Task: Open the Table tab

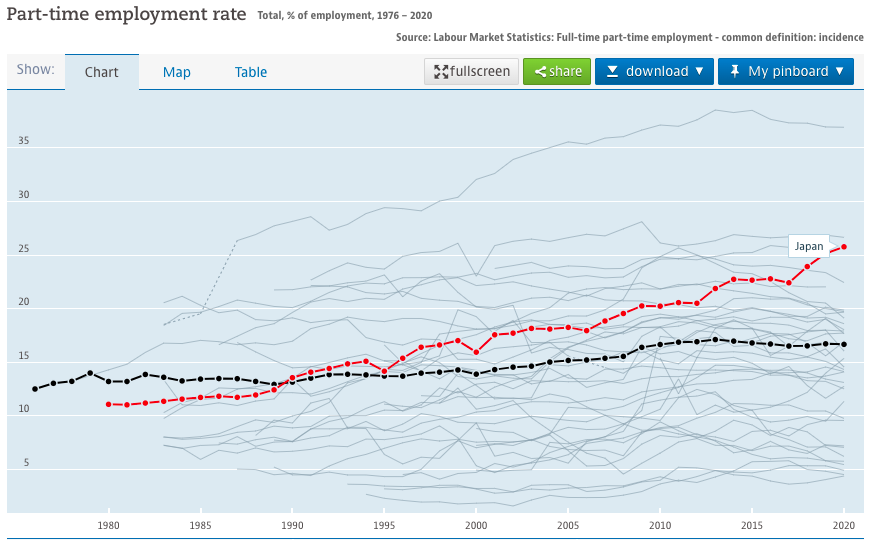Action: (x=251, y=72)
